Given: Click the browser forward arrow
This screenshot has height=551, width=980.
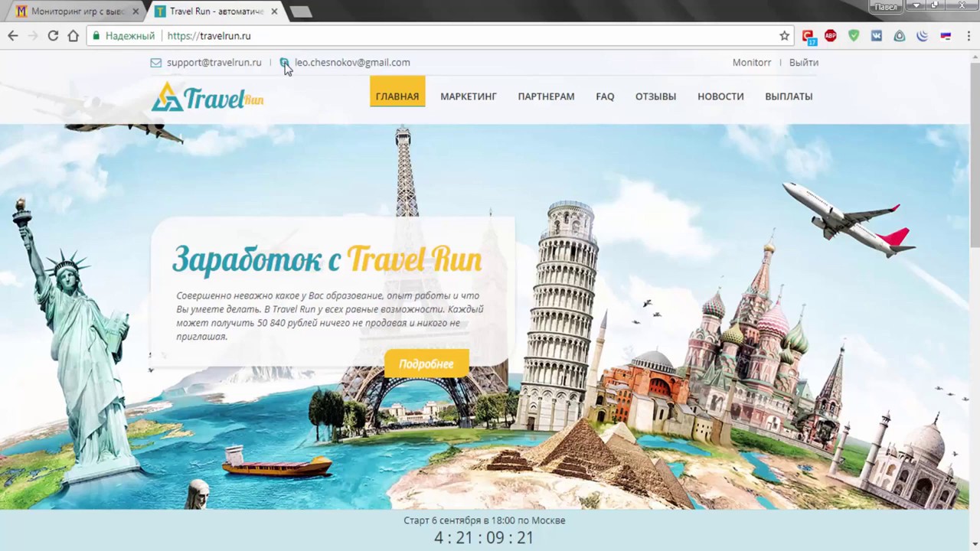Looking at the screenshot, I should point(33,36).
